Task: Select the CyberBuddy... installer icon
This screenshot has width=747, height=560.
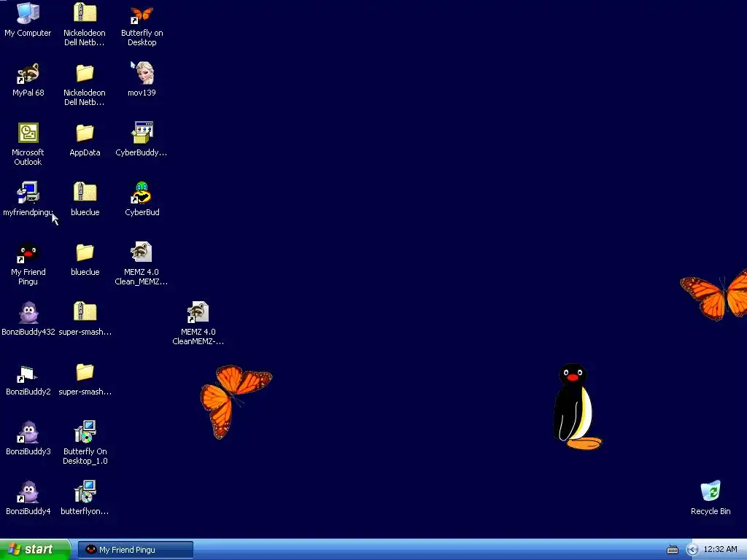Action: click(142, 133)
